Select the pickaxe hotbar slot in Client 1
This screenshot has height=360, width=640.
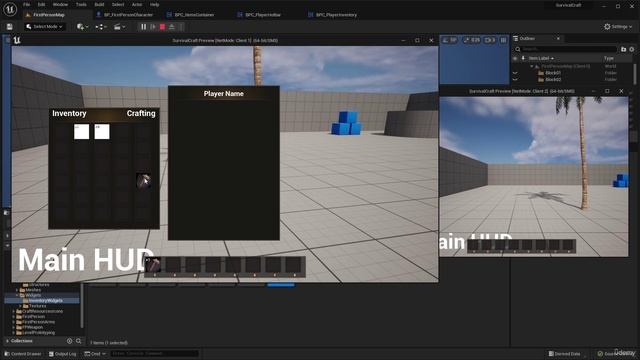(x=153, y=265)
